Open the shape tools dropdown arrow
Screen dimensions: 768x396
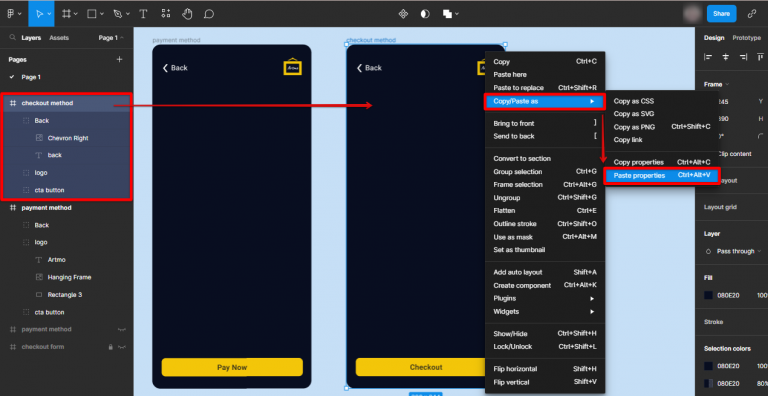tap(102, 14)
